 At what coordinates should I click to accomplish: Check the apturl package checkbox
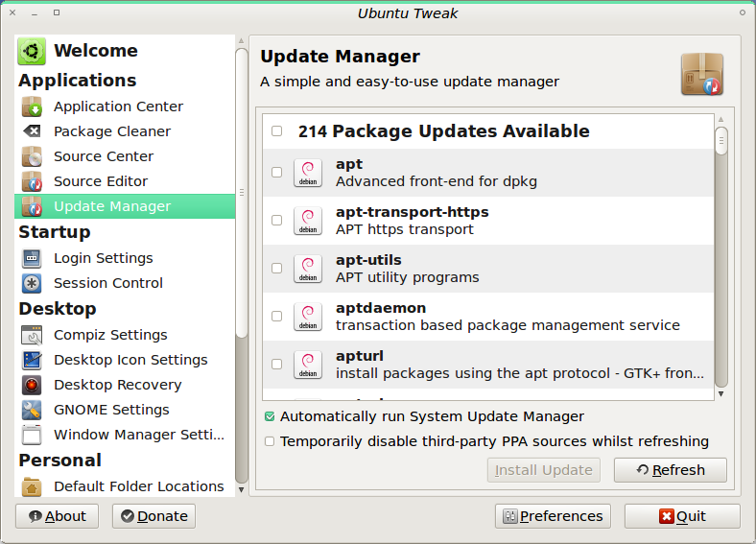[x=276, y=365]
